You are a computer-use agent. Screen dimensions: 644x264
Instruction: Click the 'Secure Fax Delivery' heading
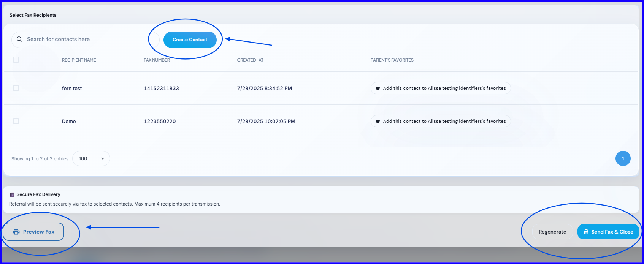point(38,194)
